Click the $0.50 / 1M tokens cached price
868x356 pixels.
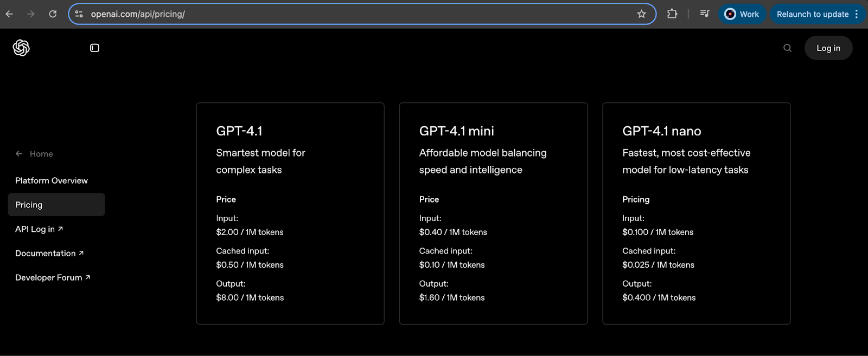point(250,265)
